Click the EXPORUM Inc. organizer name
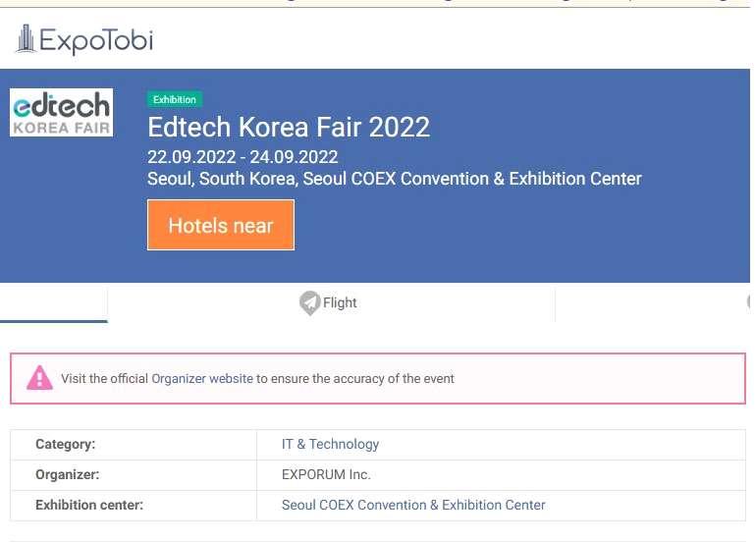The width and height of the screenshot is (756, 542). pyautogui.click(x=326, y=474)
